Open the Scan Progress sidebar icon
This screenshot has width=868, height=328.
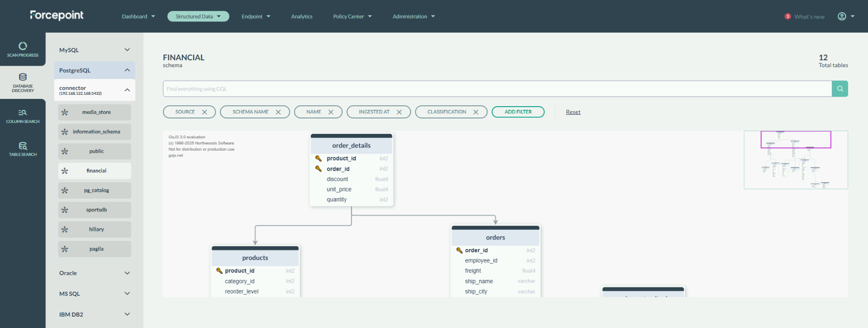[23, 49]
